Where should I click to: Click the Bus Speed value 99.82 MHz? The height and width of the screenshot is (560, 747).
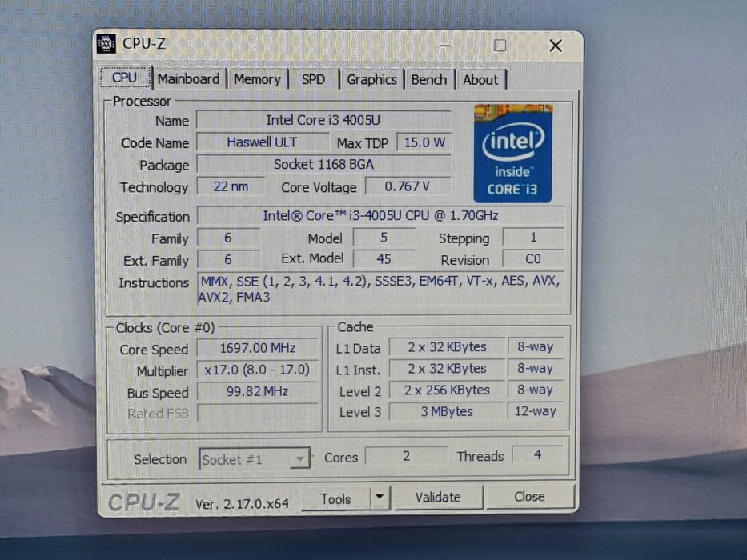(x=257, y=391)
